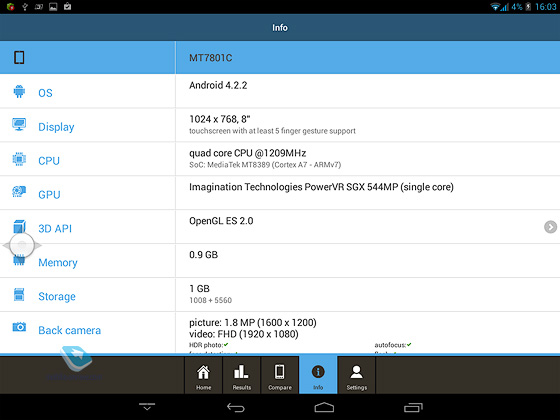Switch to the Results tab
This screenshot has width=560, height=420.
[242, 375]
